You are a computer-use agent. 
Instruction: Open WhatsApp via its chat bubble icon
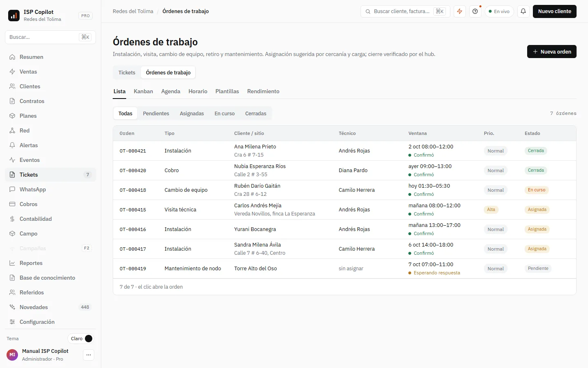12,189
